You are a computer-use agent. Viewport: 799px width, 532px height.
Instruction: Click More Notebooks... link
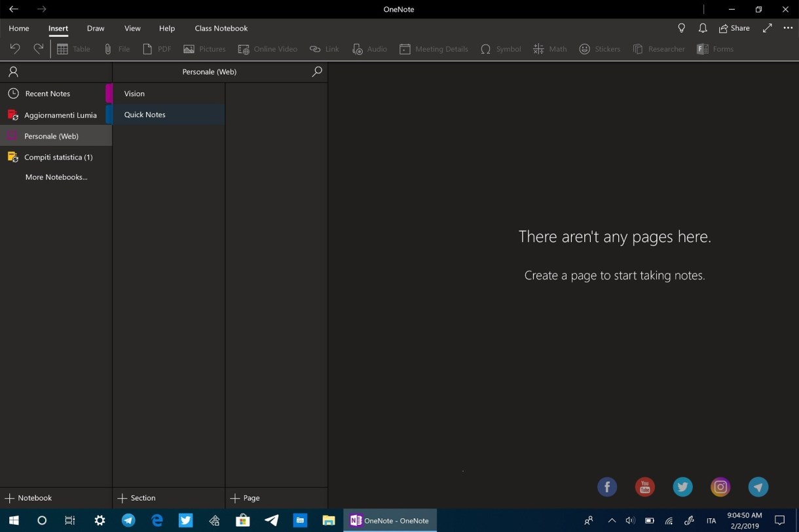pyautogui.click(x=56, y=177)
